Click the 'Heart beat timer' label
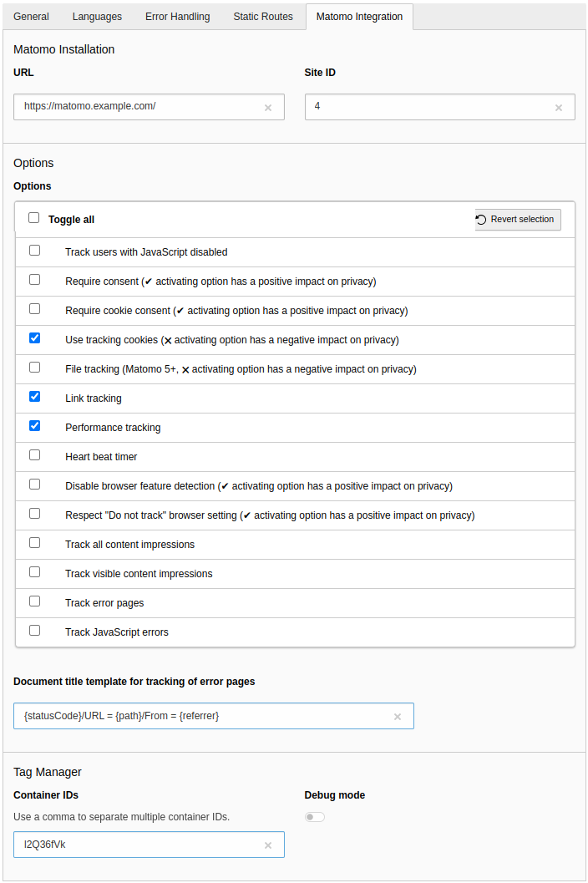Screen dimensions: 588x883 [x=101, y=457]
